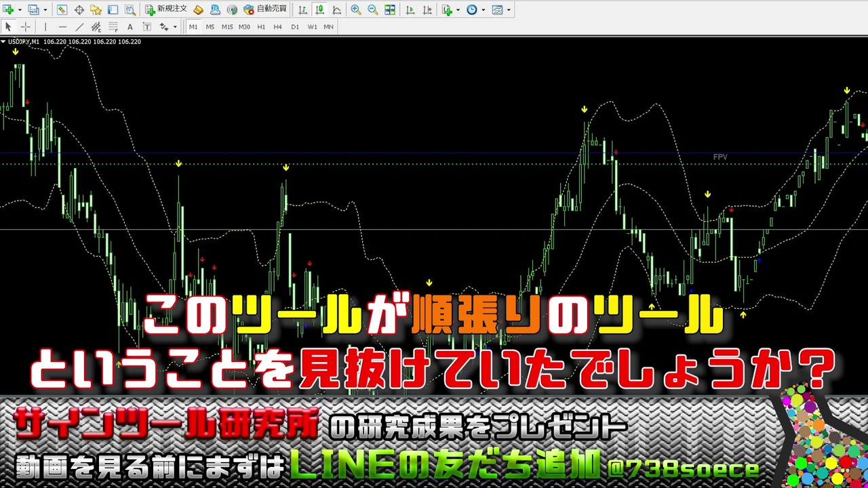Image resolution: width=868 pixels, height=488 pixels.
Task: Select the H4 timeframe
Action: 277,27
